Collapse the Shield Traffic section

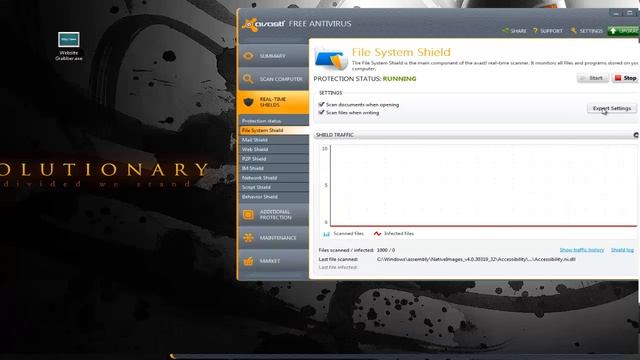coord(636,135)
